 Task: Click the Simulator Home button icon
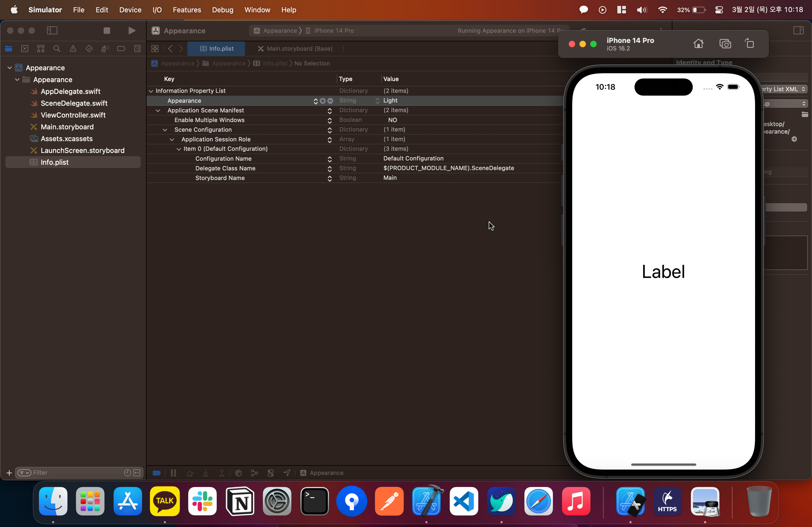698,44
